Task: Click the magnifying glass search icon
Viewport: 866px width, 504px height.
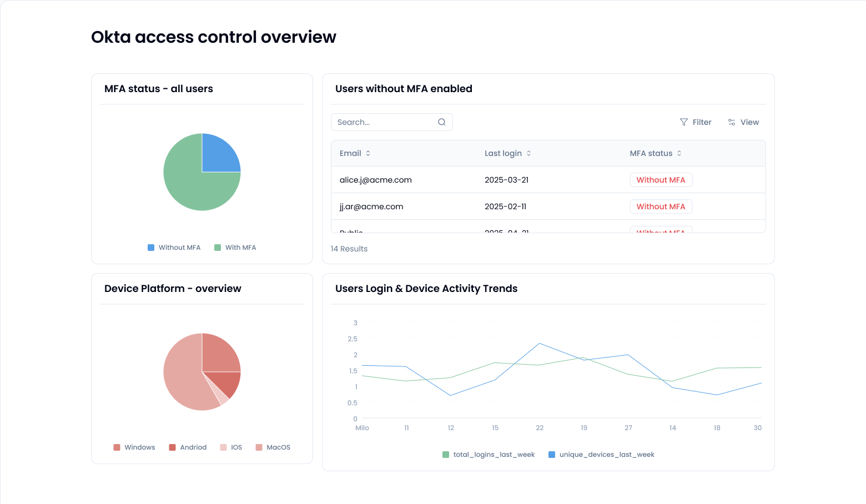Action: click(x=442, y=122)
